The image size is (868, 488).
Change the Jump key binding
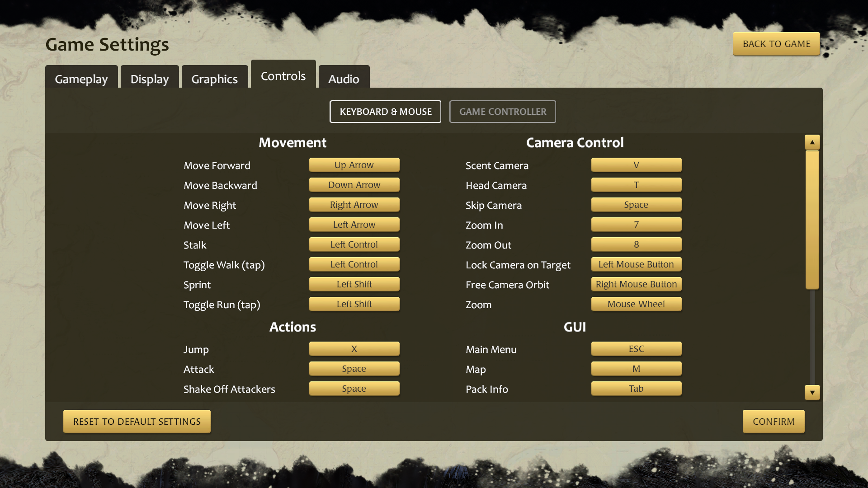click(x=354, y=349)
